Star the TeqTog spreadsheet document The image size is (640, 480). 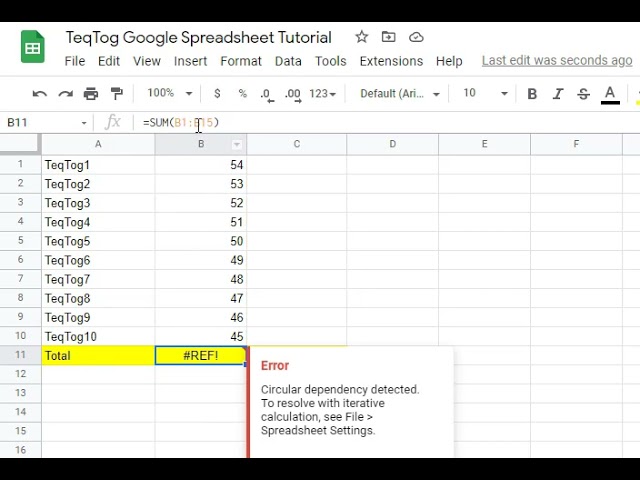coord(361,37)
